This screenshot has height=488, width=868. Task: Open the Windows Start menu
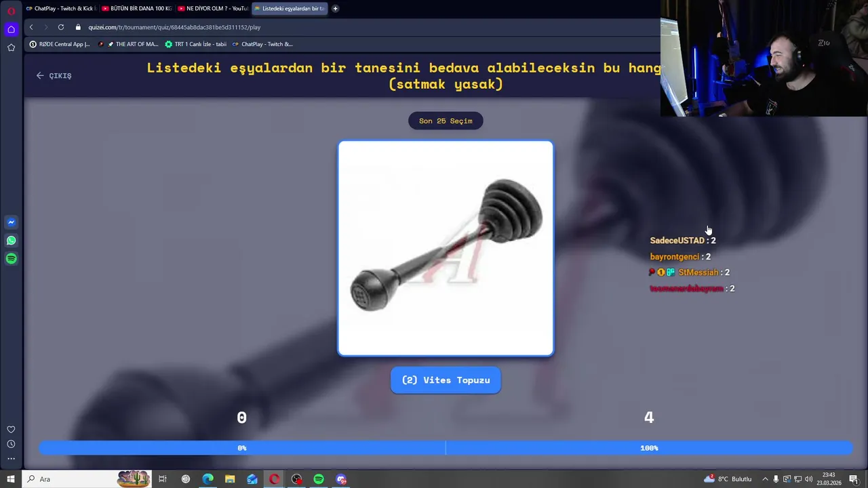(11, 479)
